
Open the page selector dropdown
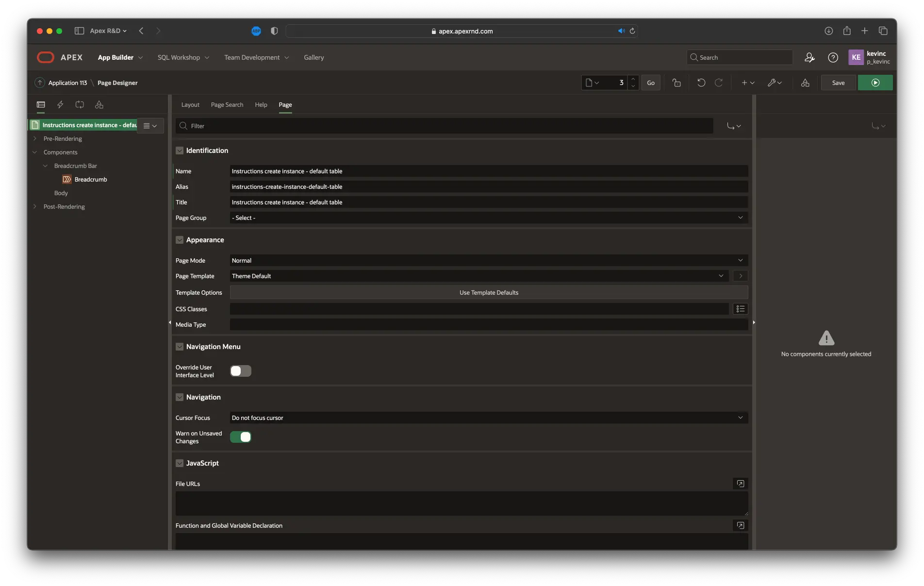click(x=592, y=83)
